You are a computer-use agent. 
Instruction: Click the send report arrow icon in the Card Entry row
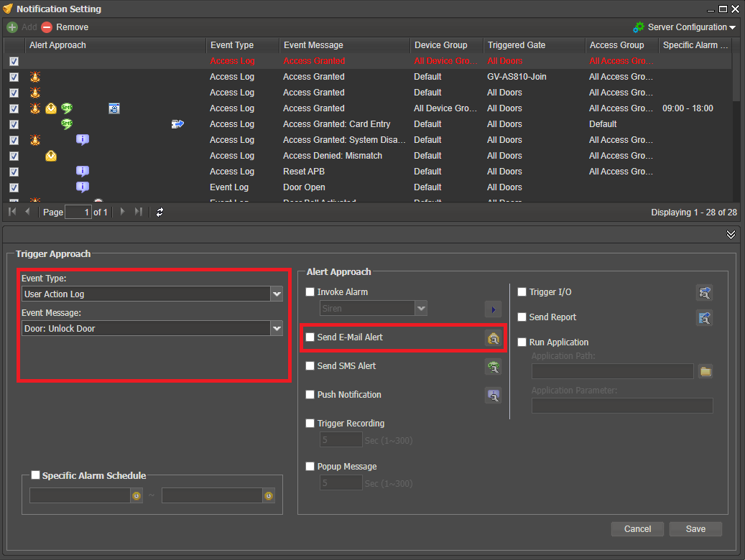pos(177,124)
